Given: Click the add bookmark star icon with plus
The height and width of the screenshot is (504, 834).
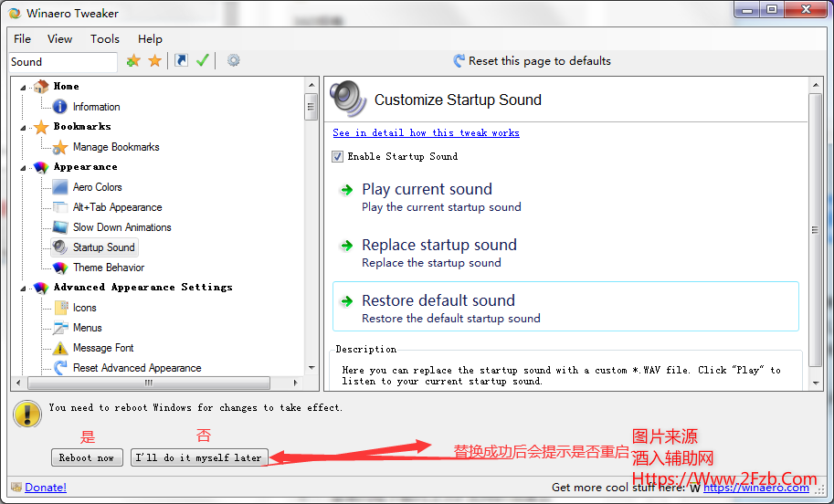Looking at the screenshot, I should (x=133, y=60).
